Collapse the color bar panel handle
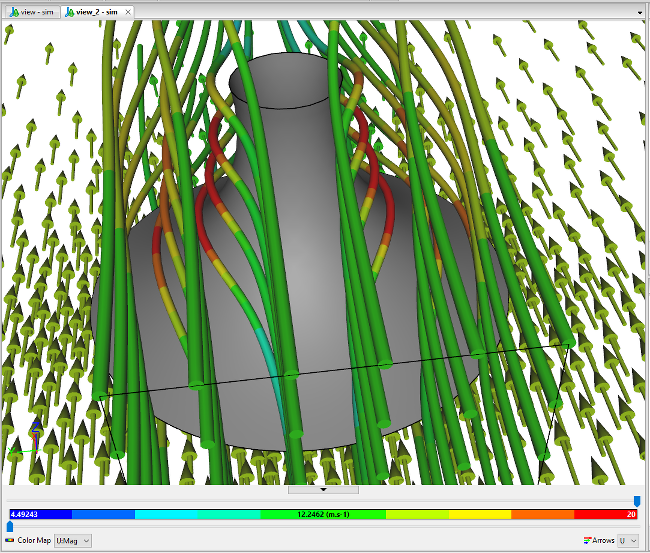 coord(324,490)
